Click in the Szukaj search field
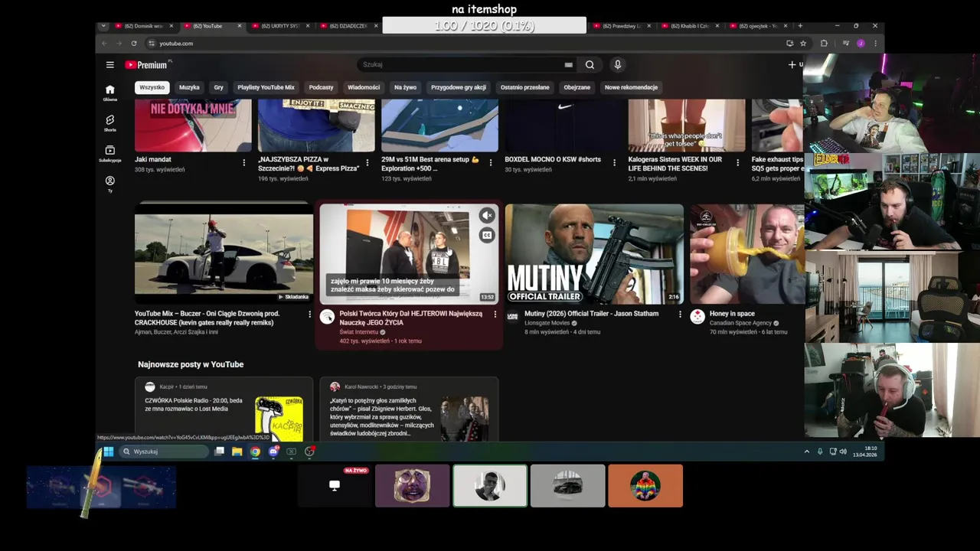Image resolution: width=980 pixels, height=551 pixels. (467, 65)
